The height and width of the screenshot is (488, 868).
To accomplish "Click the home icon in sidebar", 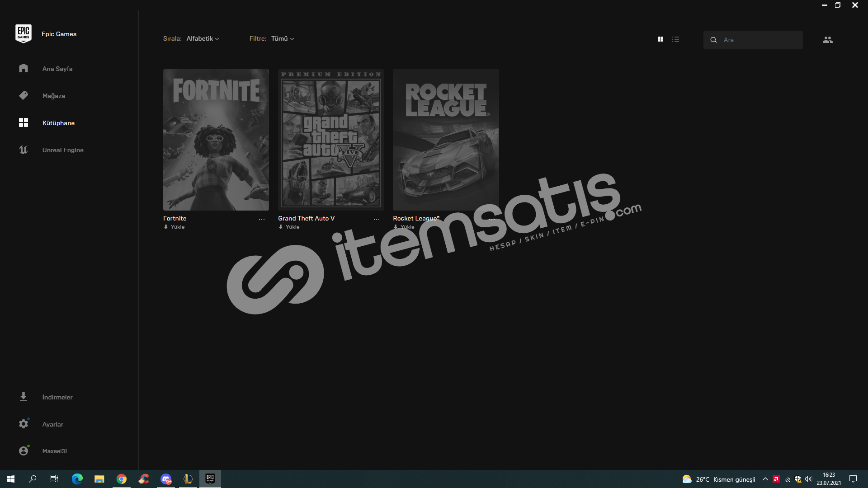I will pyautogui.click(x=24, y=68).
